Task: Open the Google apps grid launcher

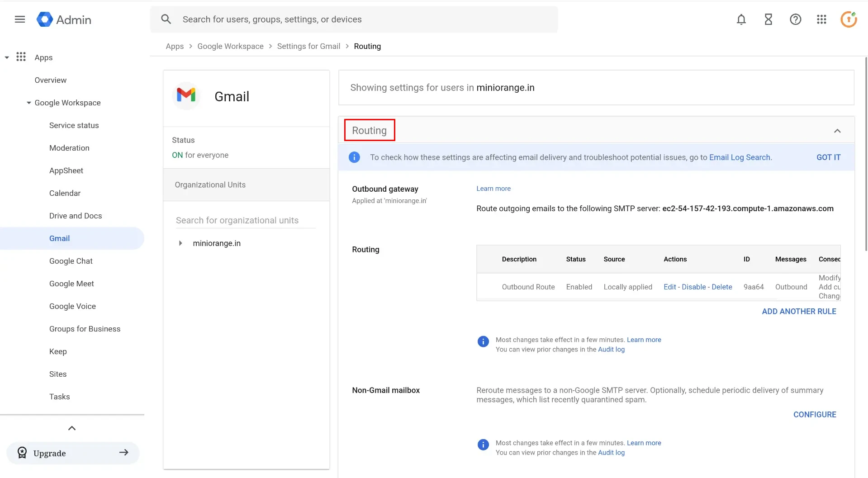Action: click(822, 19)
